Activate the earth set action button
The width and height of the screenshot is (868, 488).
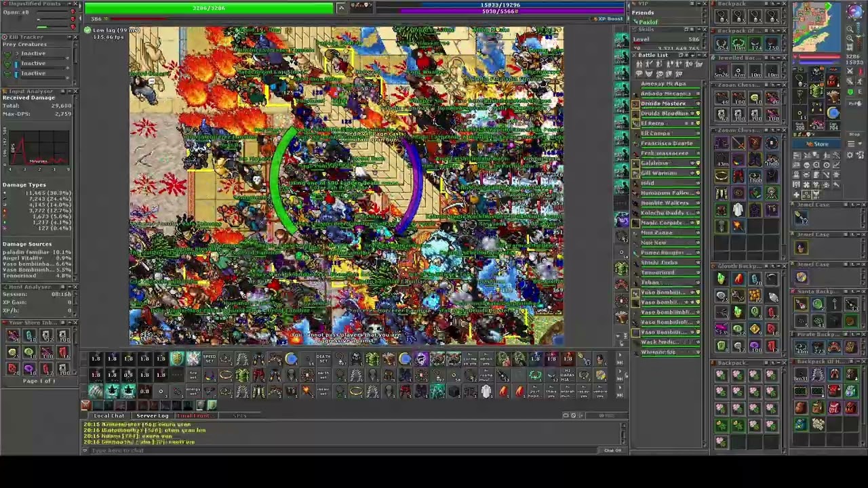point(323,375)
